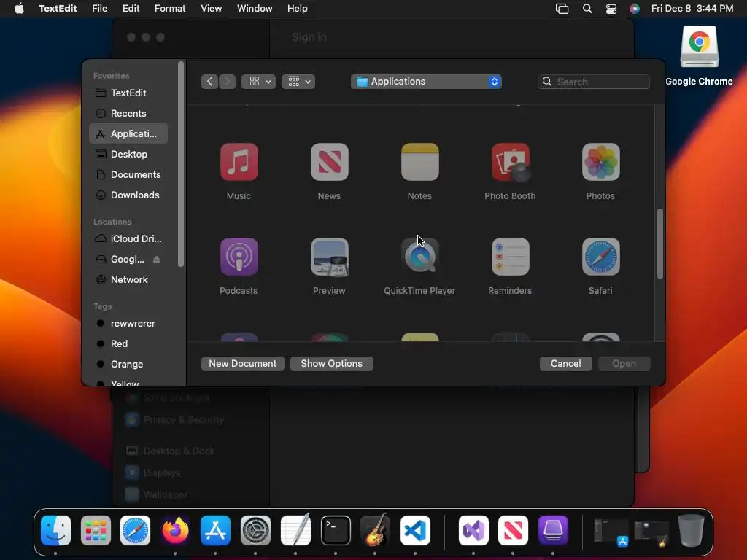The height and width of the screenshot is (560, 747).
Task: Open the File menu
Action: click(x=99, y=9)
